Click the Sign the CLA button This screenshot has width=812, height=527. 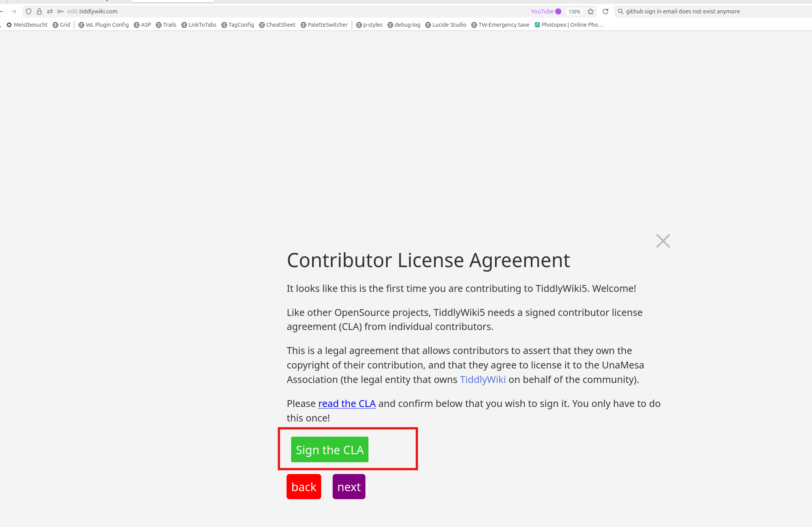(330, 450)
